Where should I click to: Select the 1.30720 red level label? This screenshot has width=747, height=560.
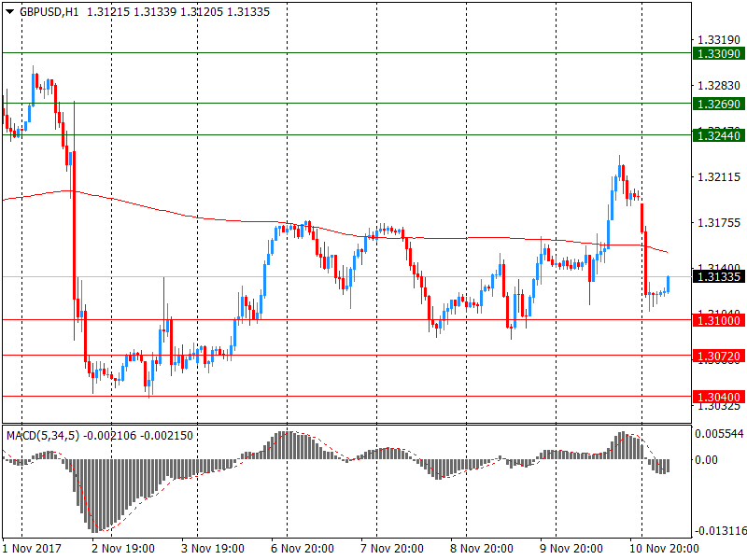point(718,357)
